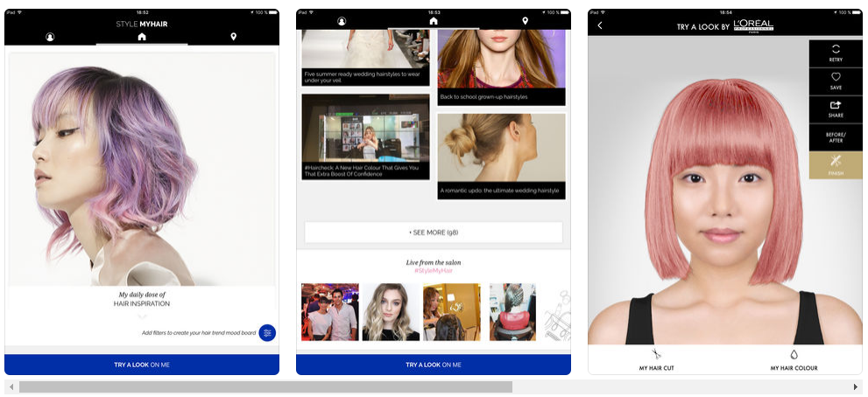This screenshot has width=868, height=397.
Task: Select home tab in first screenshot
Action: (142, 37)
